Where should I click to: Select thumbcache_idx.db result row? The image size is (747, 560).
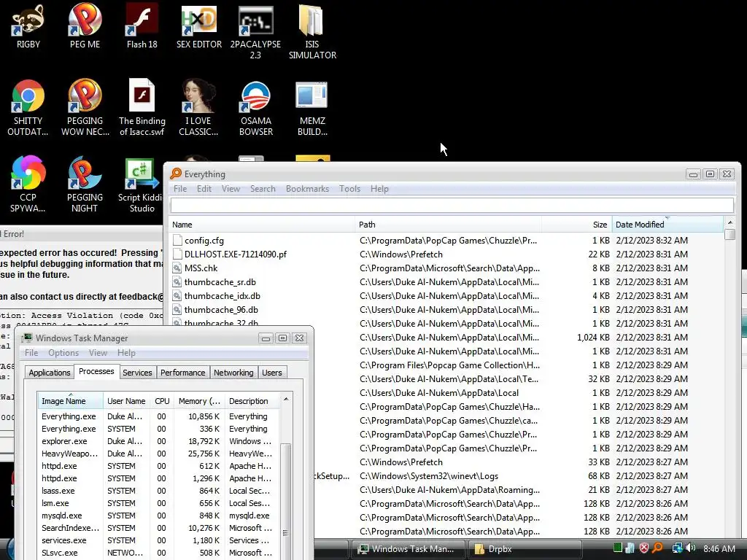click(x=448, y=296)
